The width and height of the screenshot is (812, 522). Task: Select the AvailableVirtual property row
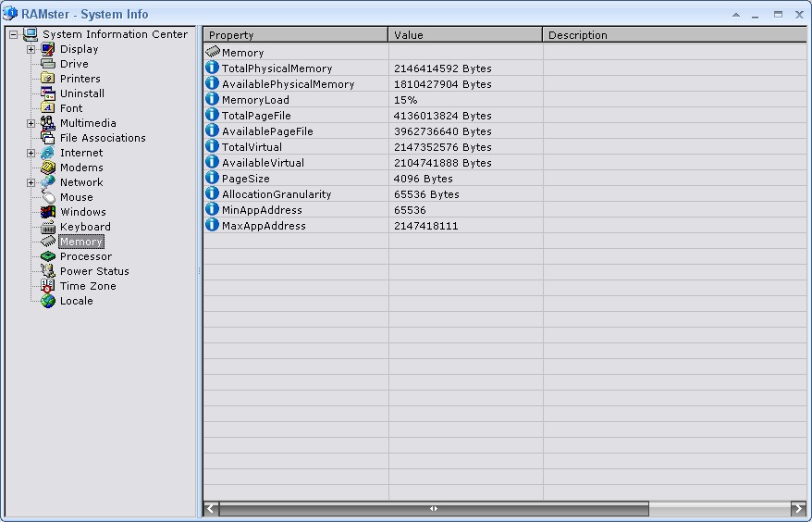pos(505,163)
